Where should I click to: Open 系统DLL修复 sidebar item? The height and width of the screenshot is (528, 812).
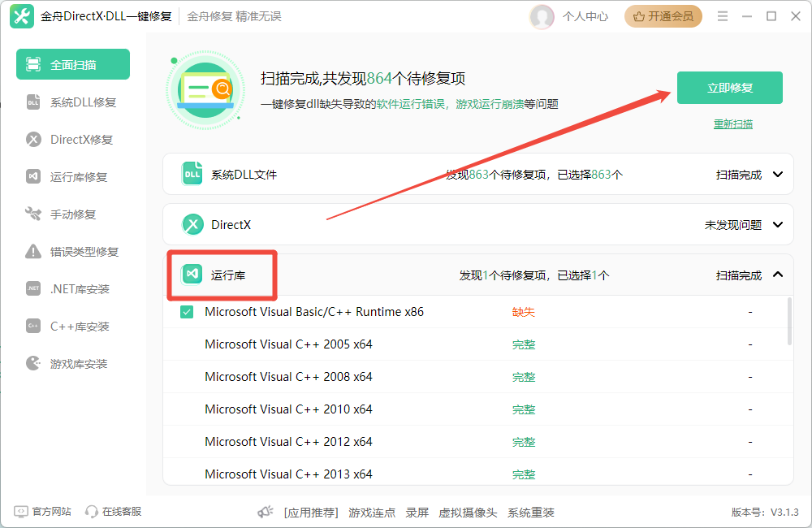pyautogui.click(x=73, y=102)
